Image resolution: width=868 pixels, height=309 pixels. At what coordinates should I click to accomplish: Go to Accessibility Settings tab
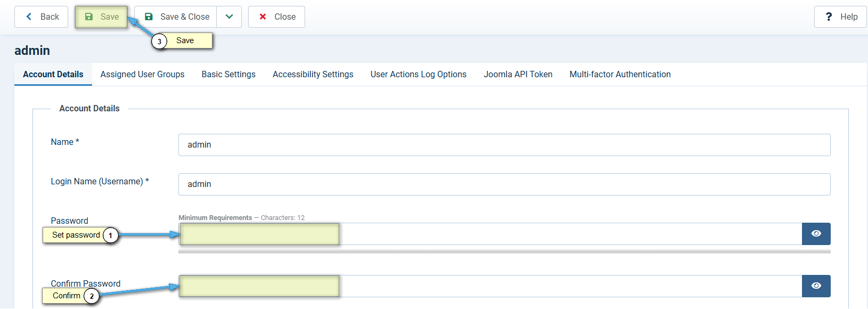(x=313, y=75)
